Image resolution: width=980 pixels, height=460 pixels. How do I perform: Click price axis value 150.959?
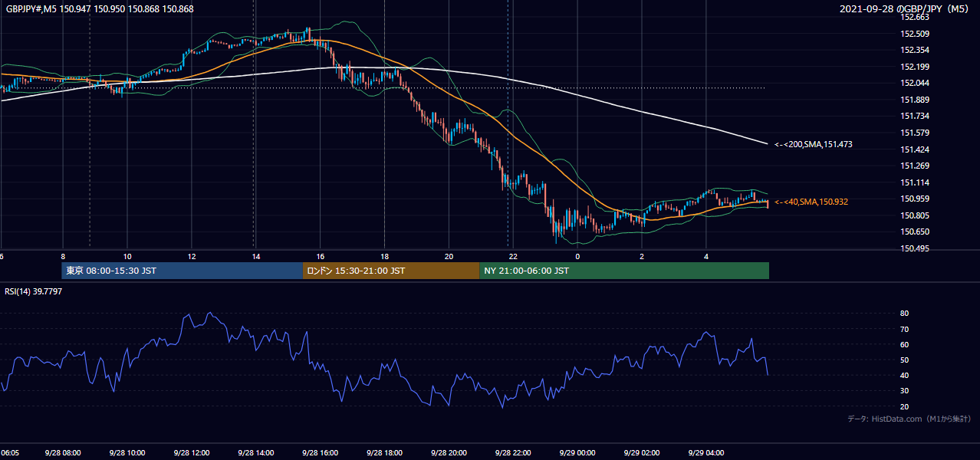(916, 199)
